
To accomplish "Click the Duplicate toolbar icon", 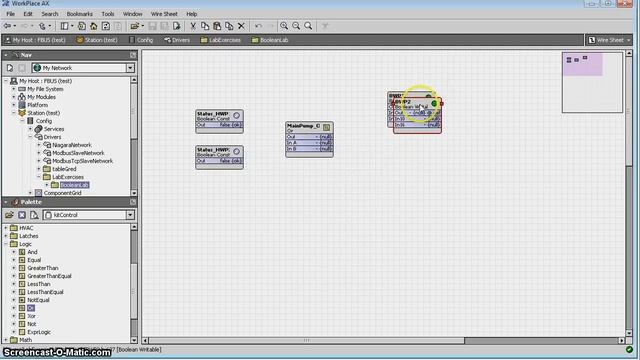I will 229,26.
